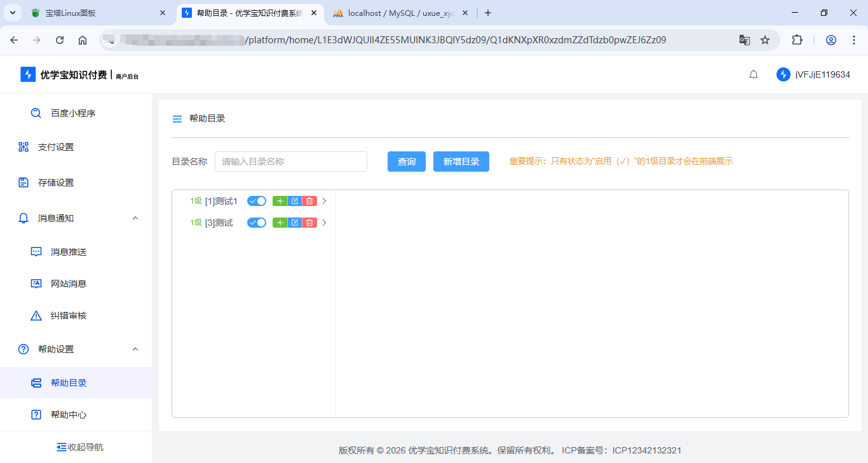Click the 新增目录 button

point(461,162)
